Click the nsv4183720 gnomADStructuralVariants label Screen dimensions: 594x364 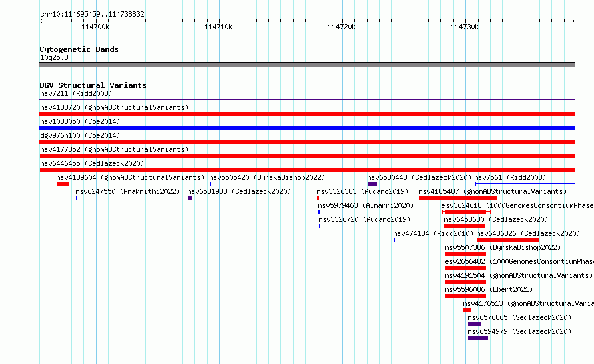click(x=114, y=107)
